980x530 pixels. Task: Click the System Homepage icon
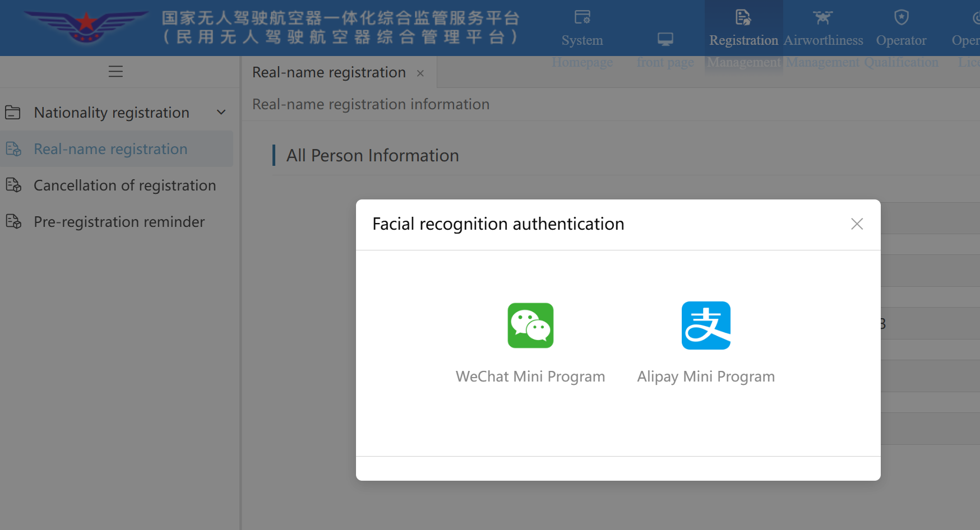583,17
